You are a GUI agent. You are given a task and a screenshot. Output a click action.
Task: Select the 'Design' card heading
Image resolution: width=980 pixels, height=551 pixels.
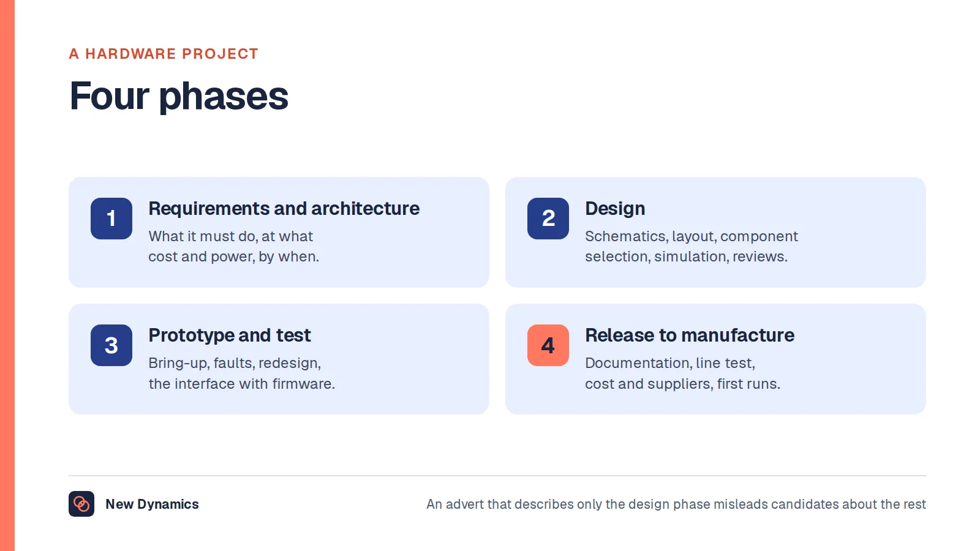pos(615,209)
